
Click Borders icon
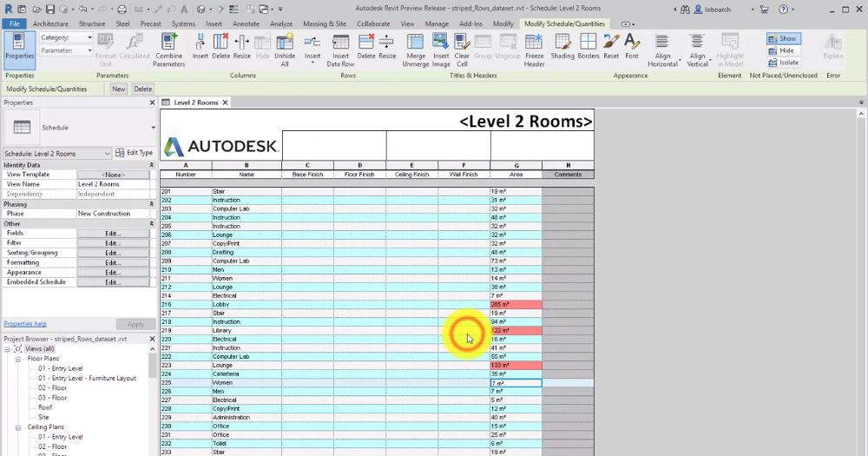pyautogui.click(x=589, y=47)
